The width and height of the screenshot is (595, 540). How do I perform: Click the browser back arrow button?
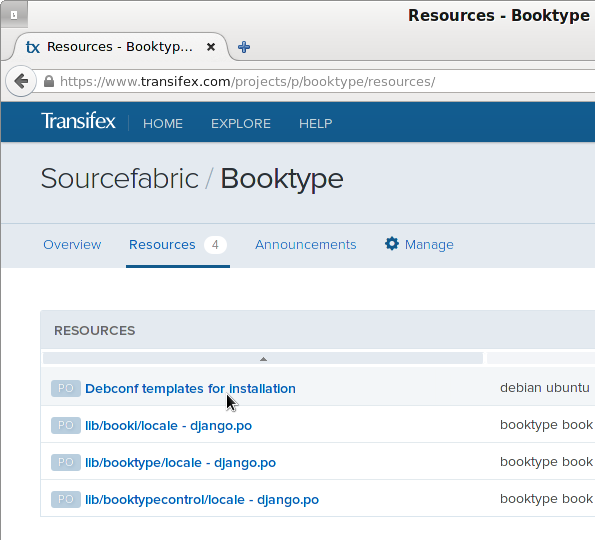tap(21, 81)
